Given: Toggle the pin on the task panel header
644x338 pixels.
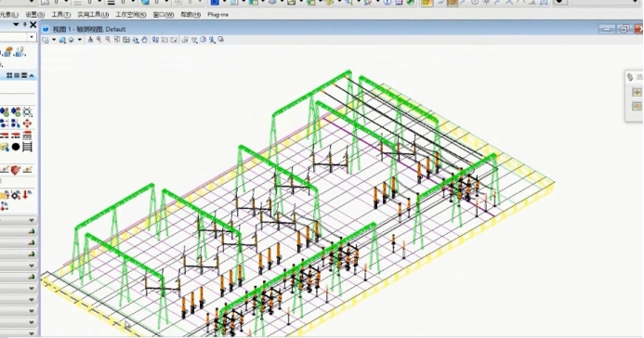Looking at the screenshot, I should pos(25,25).
